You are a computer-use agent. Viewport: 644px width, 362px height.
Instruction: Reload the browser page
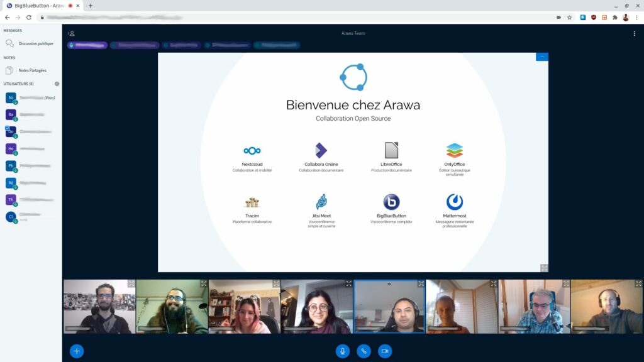tap(29, 17)
